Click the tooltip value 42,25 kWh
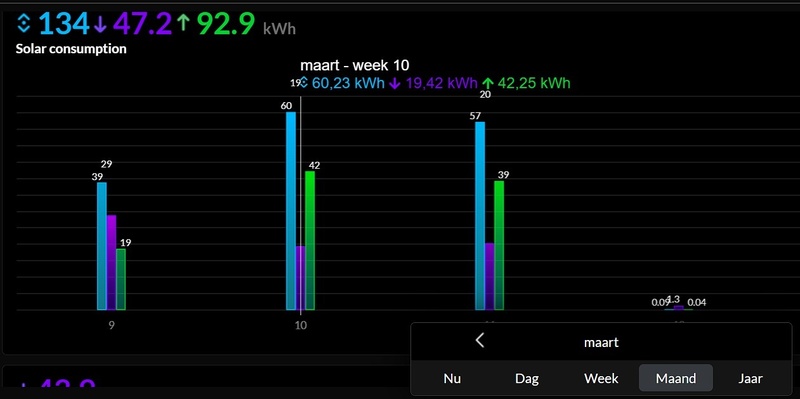Screen dimensions: 800x399 click(534, 83)
